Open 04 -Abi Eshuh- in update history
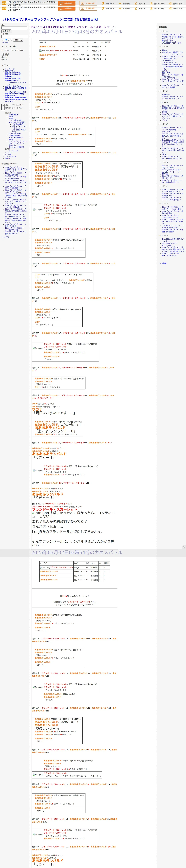186x868 pixels. tap(168, 61)
